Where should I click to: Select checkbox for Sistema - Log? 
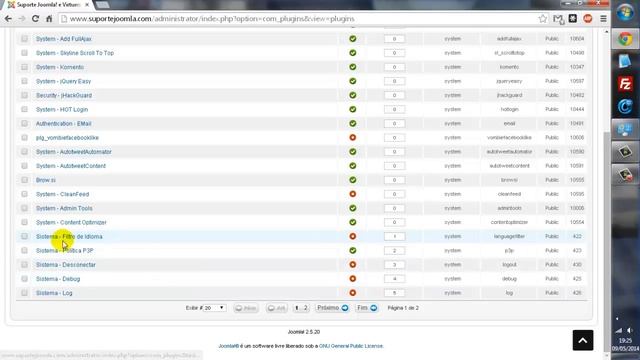click(24, 293)
